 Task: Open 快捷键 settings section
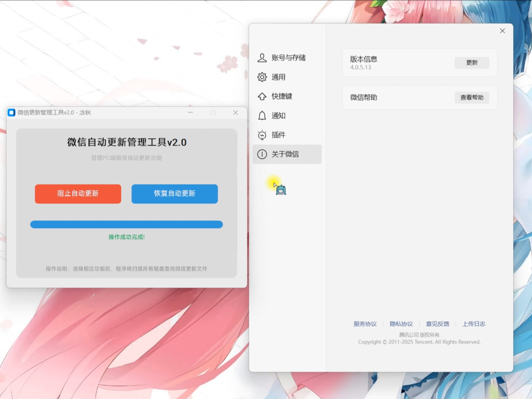287,96
